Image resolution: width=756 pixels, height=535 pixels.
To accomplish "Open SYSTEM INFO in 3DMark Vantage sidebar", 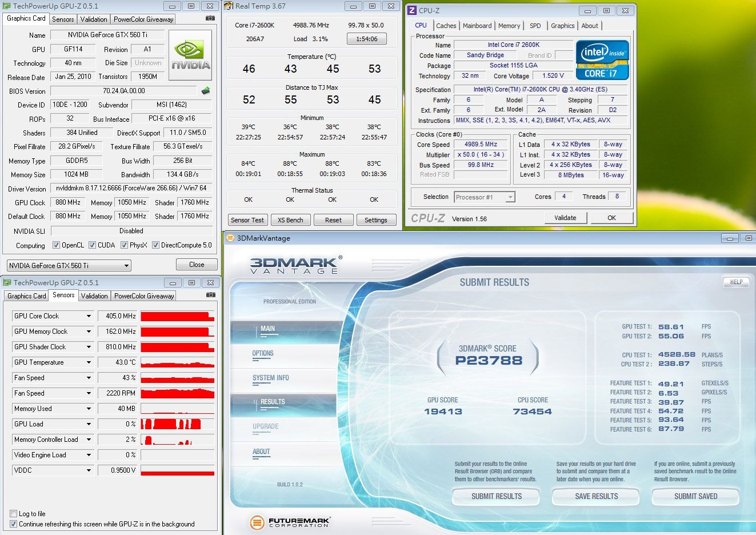I will point(271,378).
